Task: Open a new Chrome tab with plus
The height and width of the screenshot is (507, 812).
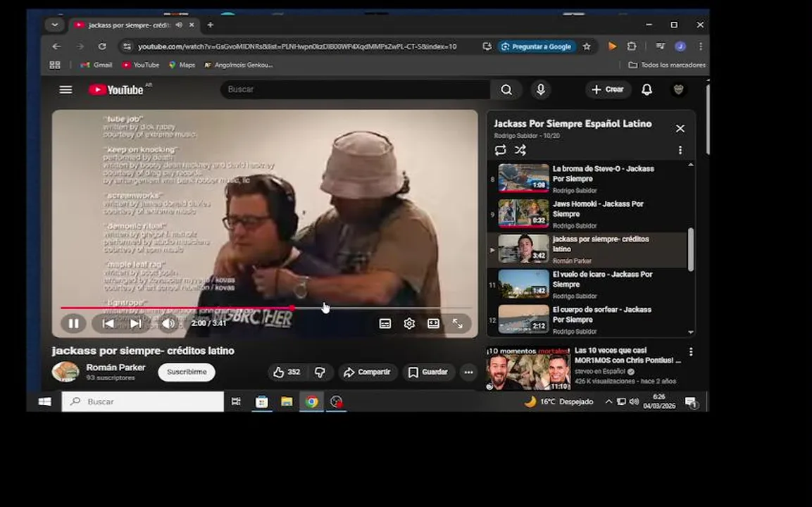Action: (x=211, y=25)
